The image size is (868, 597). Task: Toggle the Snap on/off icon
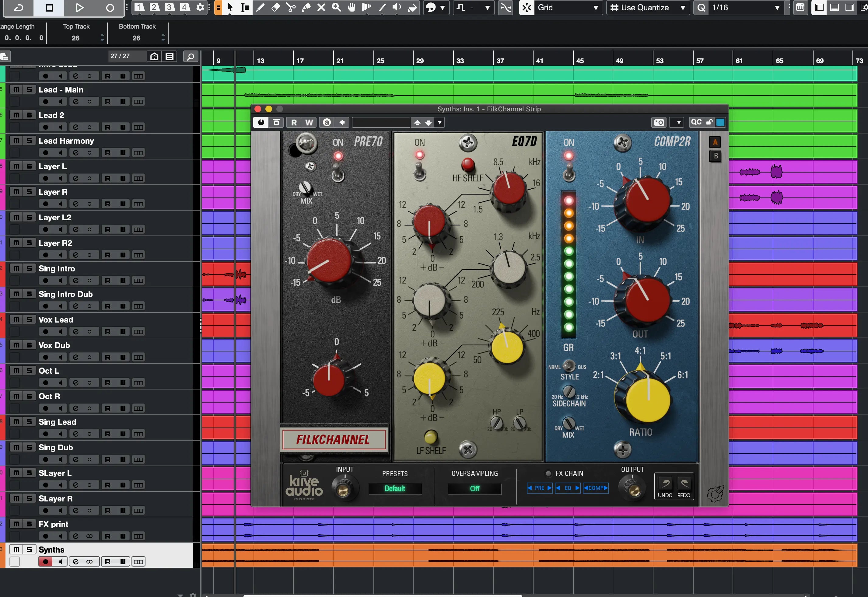(527, 8)
